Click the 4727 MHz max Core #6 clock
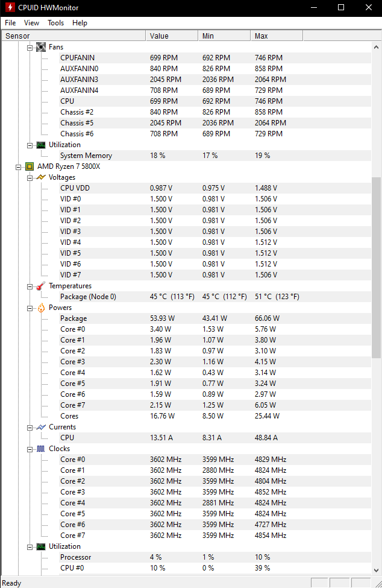Image resolution: width=382 pixels, height=588 pixels. [x=271, y=525]
